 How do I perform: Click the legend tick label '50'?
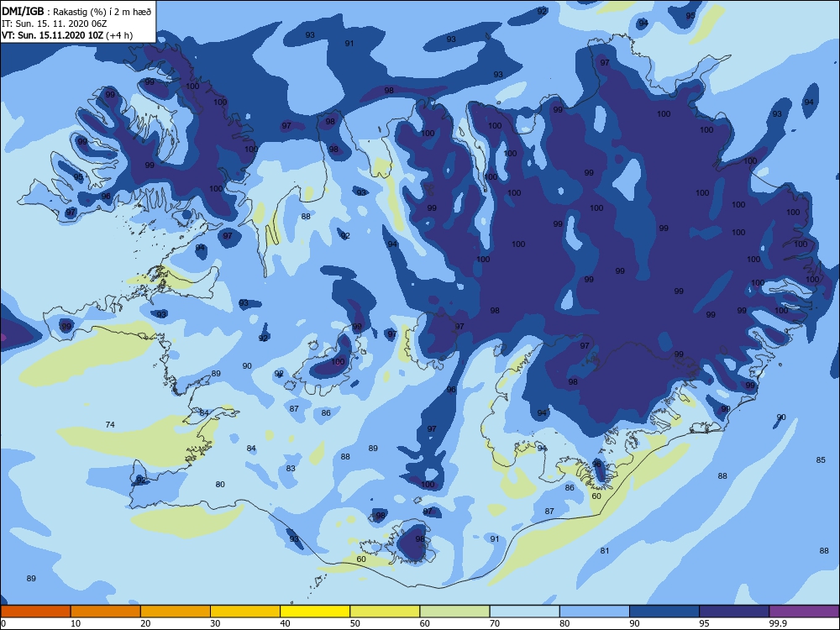click(x=354, y=623)
